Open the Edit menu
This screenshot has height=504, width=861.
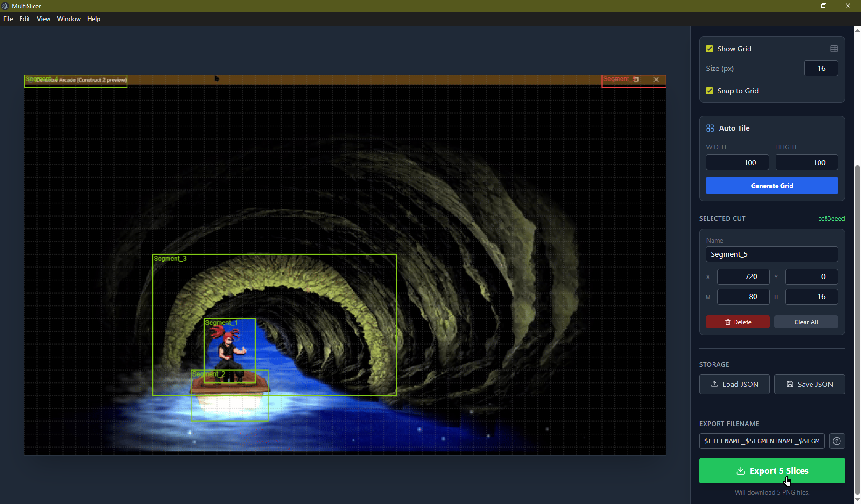pos(25,19)
